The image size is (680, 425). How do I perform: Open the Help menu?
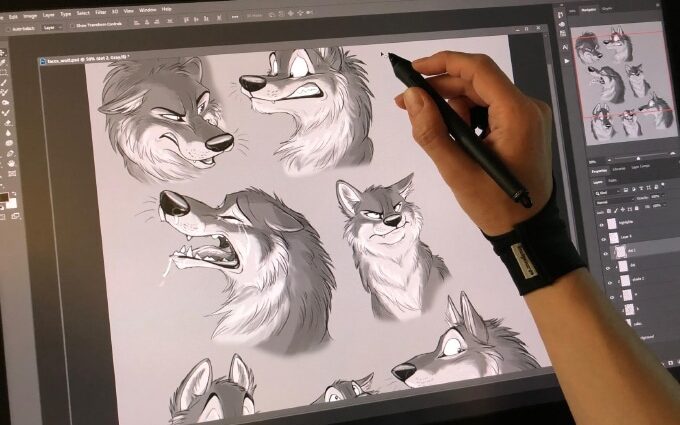(167, 9)
